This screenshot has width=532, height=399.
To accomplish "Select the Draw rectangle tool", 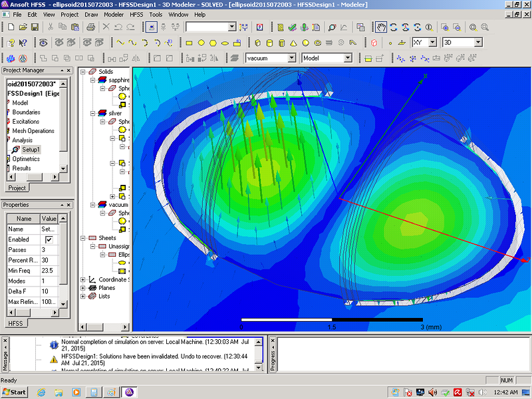I will (189, 43).
